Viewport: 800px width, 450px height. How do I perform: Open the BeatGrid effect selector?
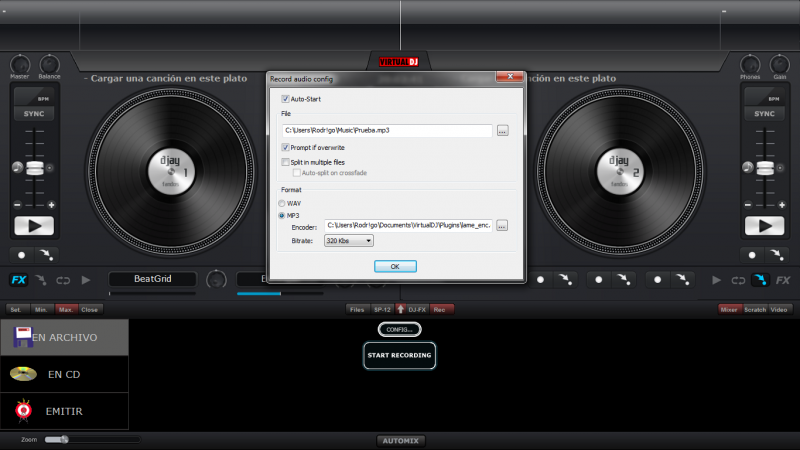pyautogui.click(x=153, y=279)
